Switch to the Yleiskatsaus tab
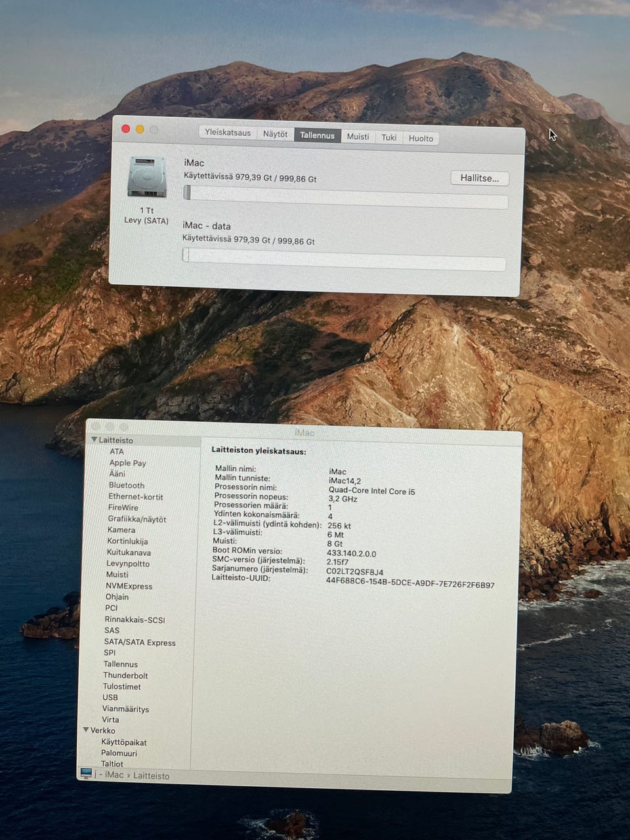Viewport: 630px width, 840px height. (x=227, y=132)
